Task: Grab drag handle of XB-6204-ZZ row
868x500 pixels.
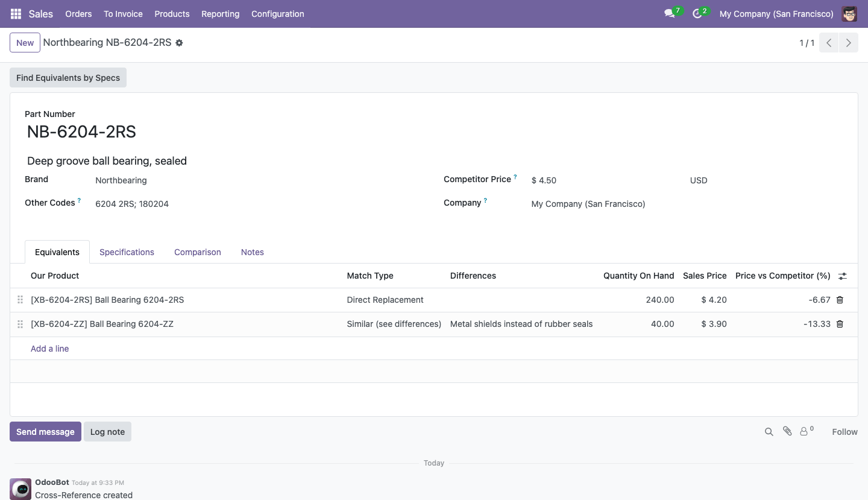Action: tap(20, 324)
